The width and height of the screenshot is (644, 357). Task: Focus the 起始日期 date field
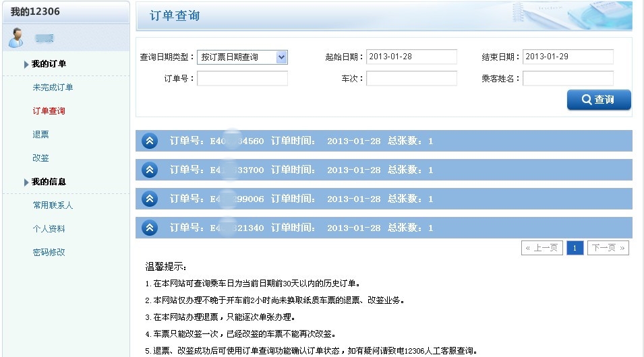click(x=411, y=57)
